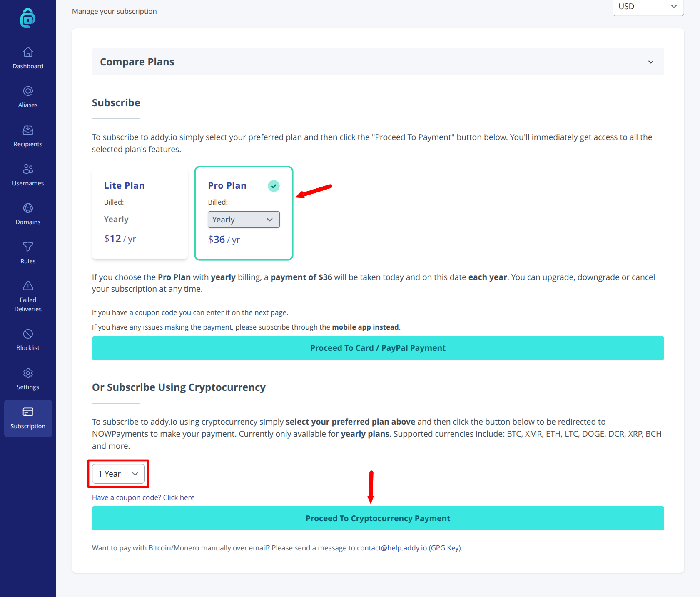700x597 pixels.
Task: Click the $12 / yr price
Action: (120, 239)
